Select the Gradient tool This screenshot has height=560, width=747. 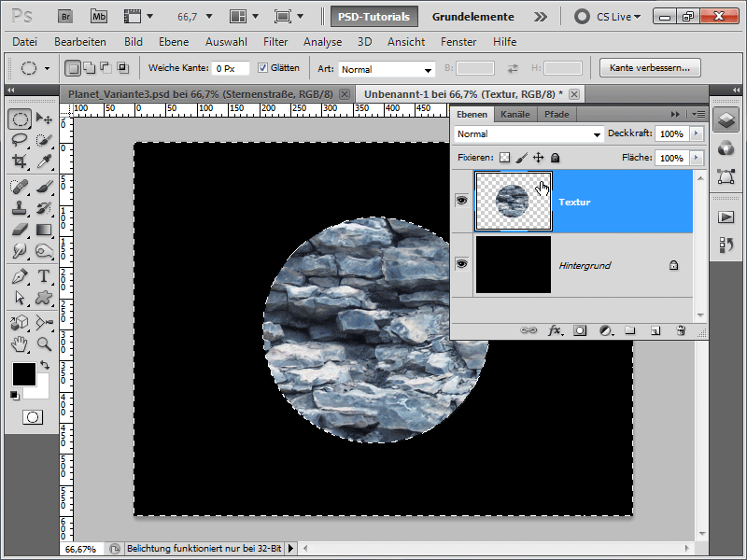pos(44,230)
